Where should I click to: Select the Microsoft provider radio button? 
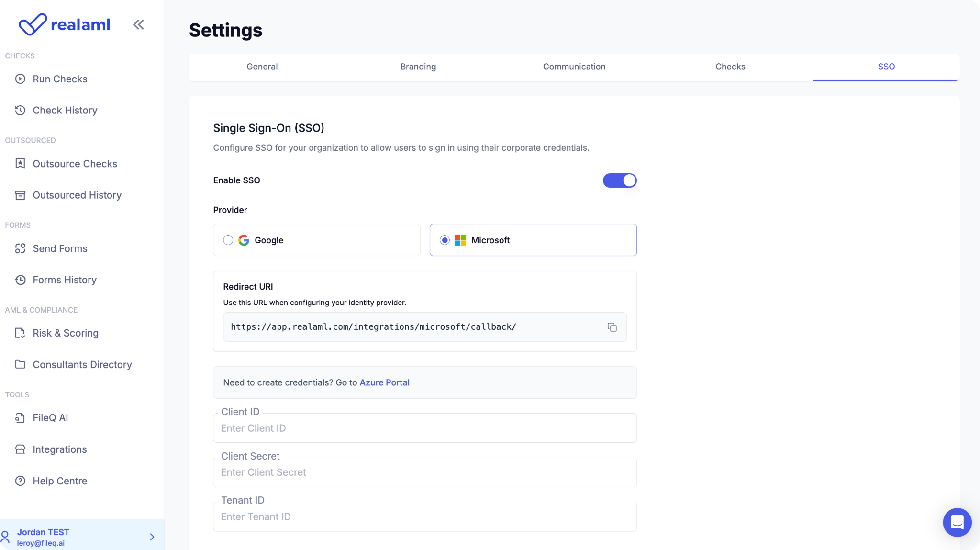tap(445, 240)
